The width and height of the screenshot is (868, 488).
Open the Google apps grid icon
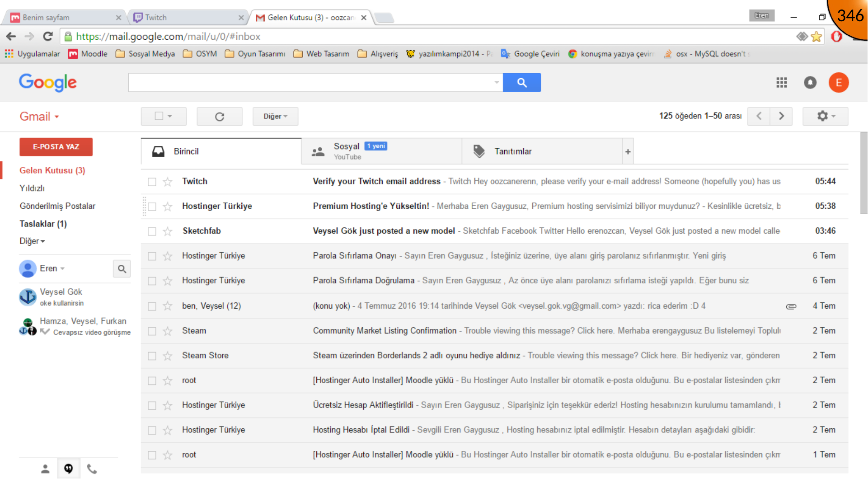781,83
